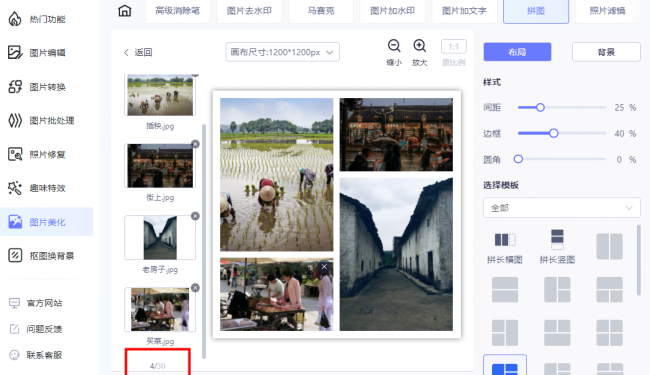
Task: Go to the home icon
Action: [x=124, y=10]
